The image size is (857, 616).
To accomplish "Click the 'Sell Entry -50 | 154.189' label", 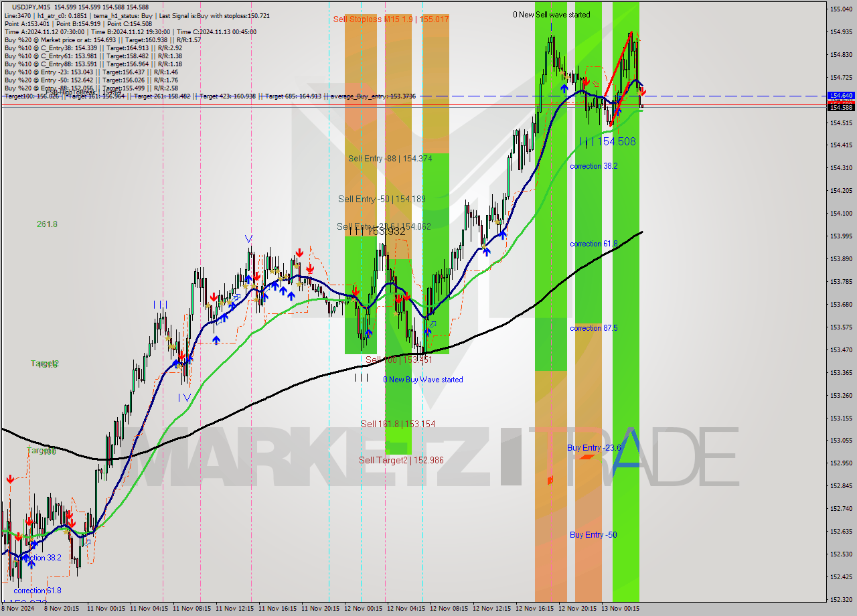I will (382, 199).
